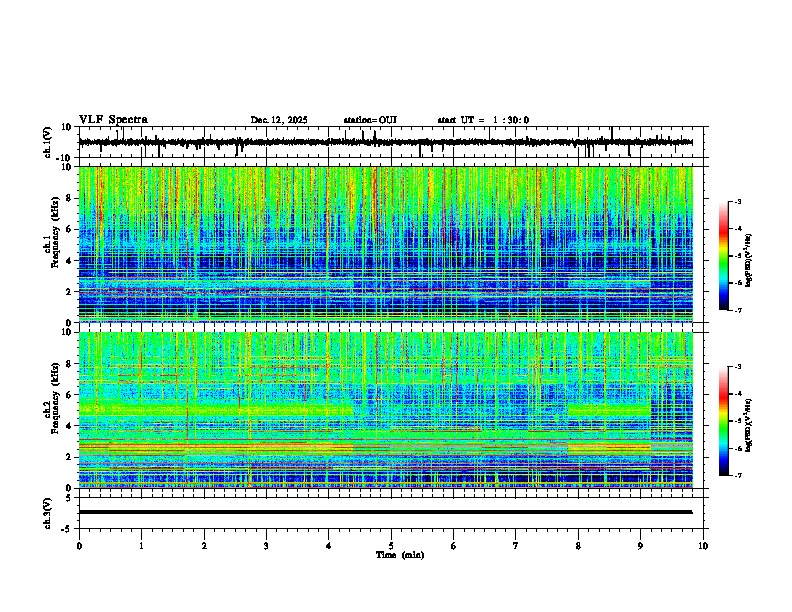
Task: Click the "-5" tick on ch.3(V) axis
Action: [x=68, y=529]
